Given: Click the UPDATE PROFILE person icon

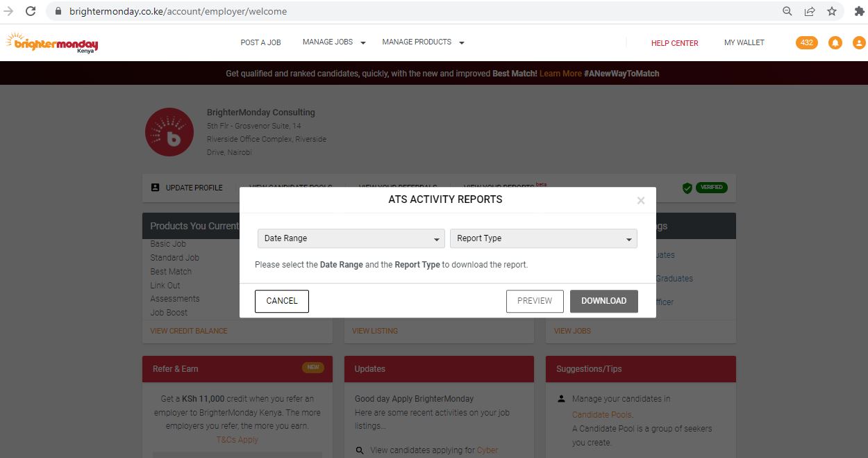Looking at the screenshot, I should pos(156,188).
